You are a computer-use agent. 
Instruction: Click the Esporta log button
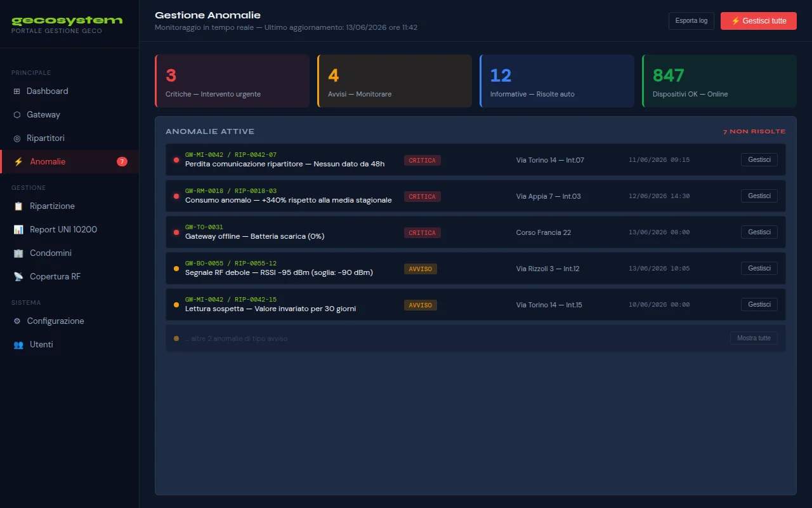tap(691, 21)
